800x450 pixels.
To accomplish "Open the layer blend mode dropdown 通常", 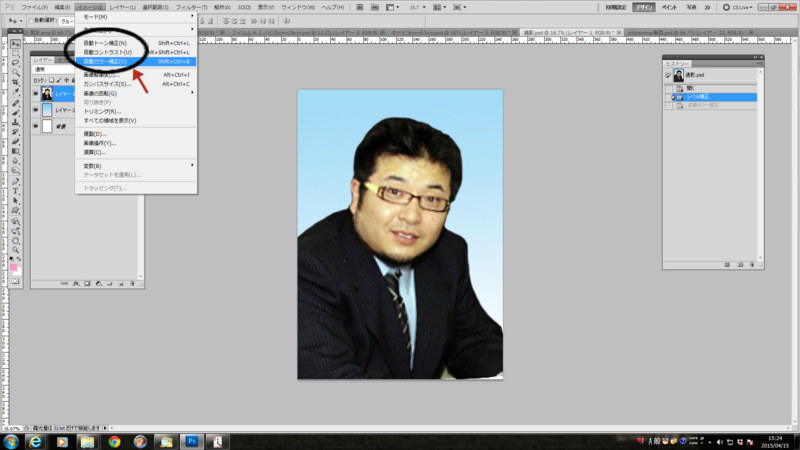I will click(54, 69).
